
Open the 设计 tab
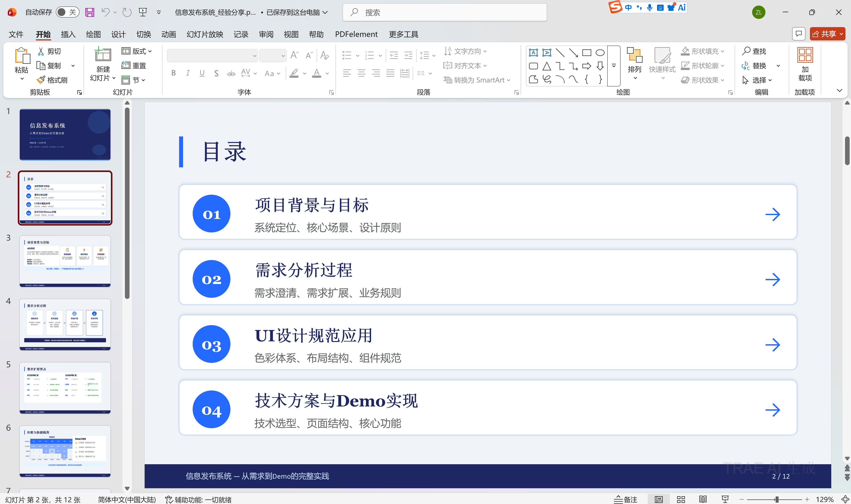pos(118,34)
